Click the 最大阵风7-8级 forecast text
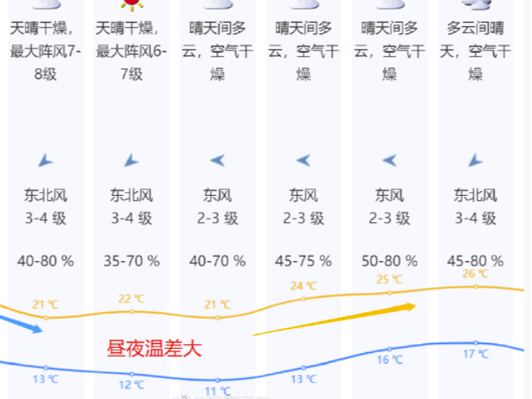This screenshot has width=532, height=399. pos(45,62)
